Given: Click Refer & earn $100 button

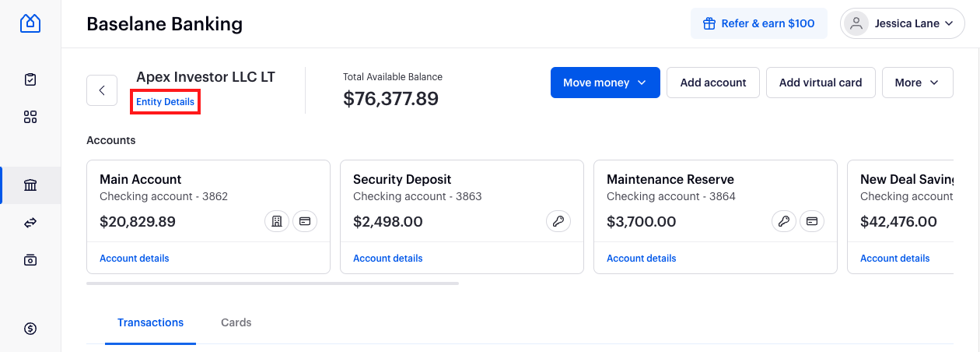Looking at the screenshot, I should [x=758, y=23].
